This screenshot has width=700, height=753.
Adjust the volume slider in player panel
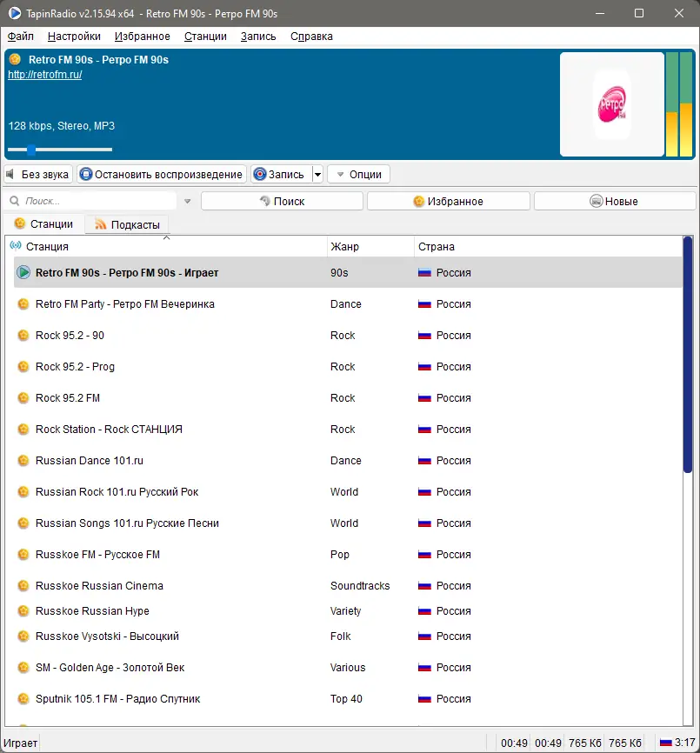point(60,150)
